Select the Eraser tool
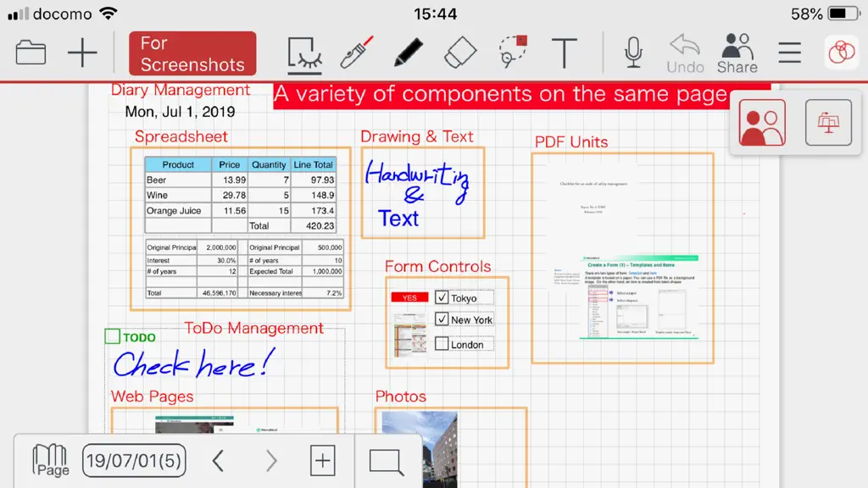868x488 pixels. [460, 53]
